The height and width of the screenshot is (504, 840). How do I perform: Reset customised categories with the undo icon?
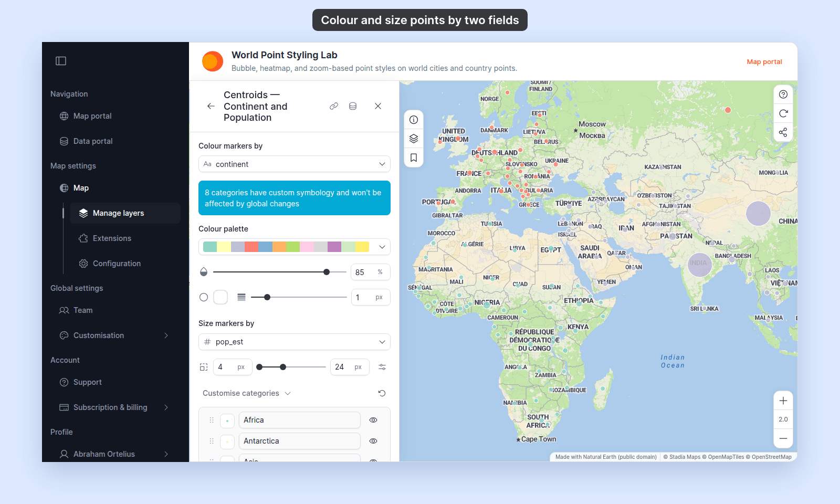click(382, 393)
